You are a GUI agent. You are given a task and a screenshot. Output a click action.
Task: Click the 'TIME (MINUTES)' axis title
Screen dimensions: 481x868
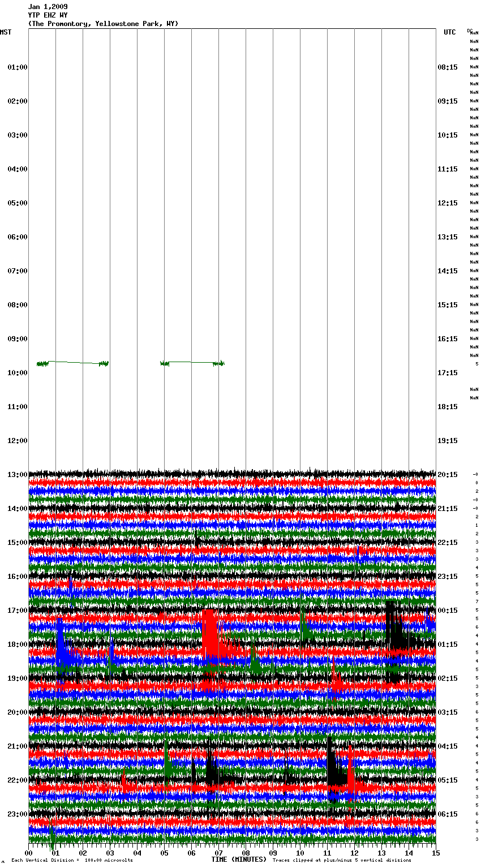(239, 860)
